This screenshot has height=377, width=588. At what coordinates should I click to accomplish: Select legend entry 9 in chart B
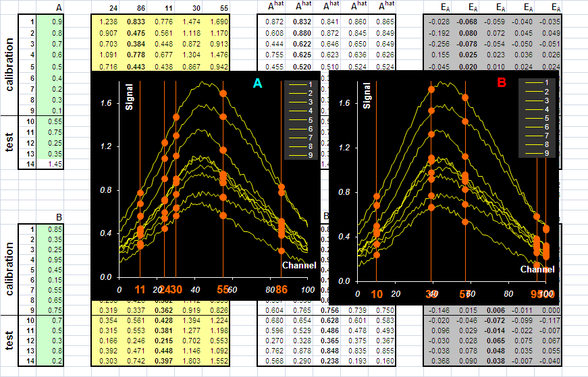click(537, 153)
